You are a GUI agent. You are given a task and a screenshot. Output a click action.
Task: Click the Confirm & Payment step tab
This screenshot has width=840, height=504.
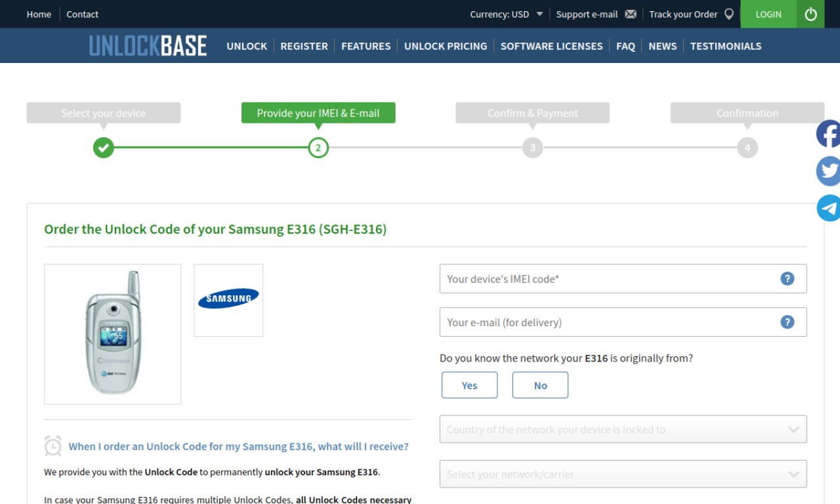pyautogui.click(x=533, y=113)
